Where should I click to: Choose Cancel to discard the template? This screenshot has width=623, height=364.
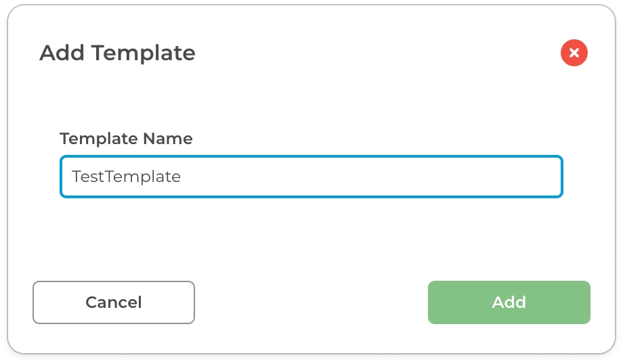click(114, 302)
